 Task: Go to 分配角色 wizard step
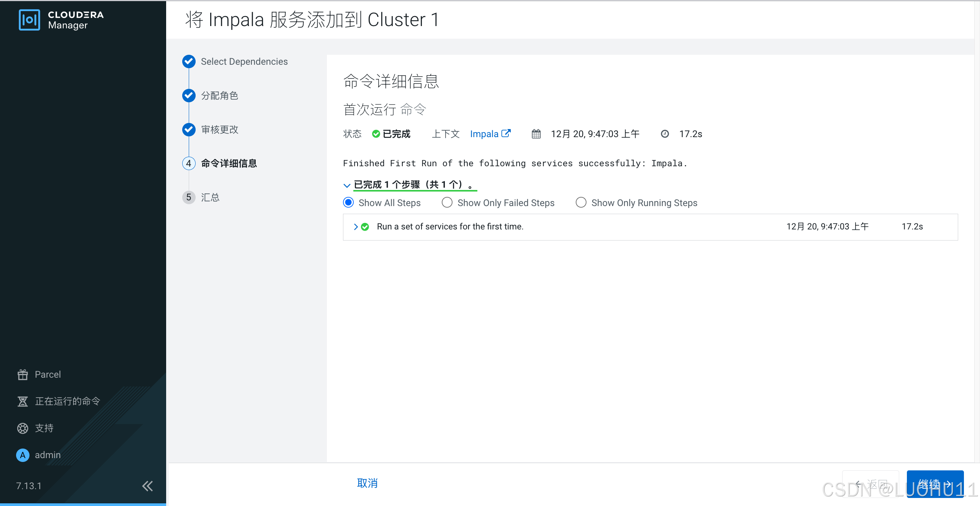click(219, 96)
